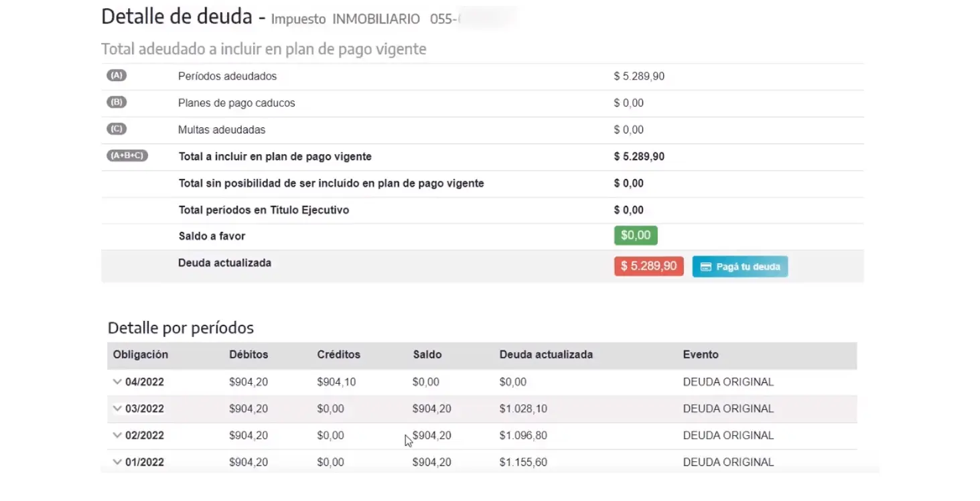Click the (B) Planes de pago caducos badge
The height and width of the screenshot is (501, 980).
click(116, 102)
